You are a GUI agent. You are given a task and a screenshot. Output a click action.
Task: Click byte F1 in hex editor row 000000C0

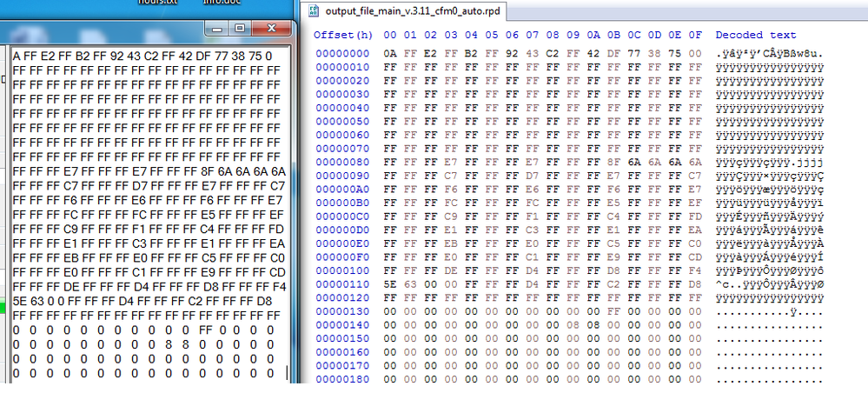532,216
